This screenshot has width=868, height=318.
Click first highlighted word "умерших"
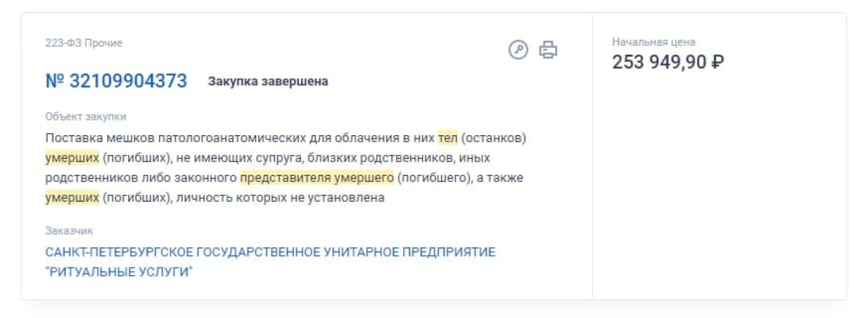click(73, 158)
